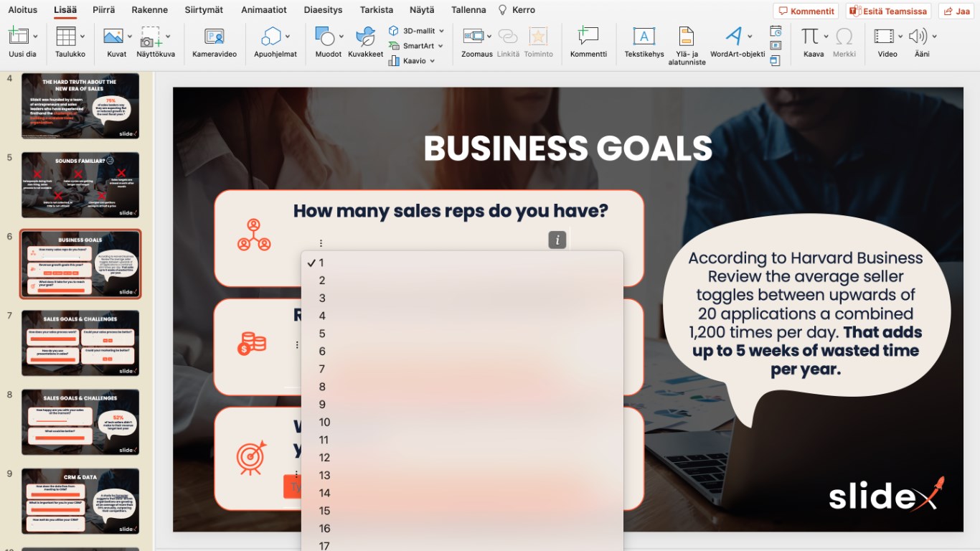980x551 pixels.
Task: Select slide 8 thumbnail in the panel
Action: (x=80, y=422)
